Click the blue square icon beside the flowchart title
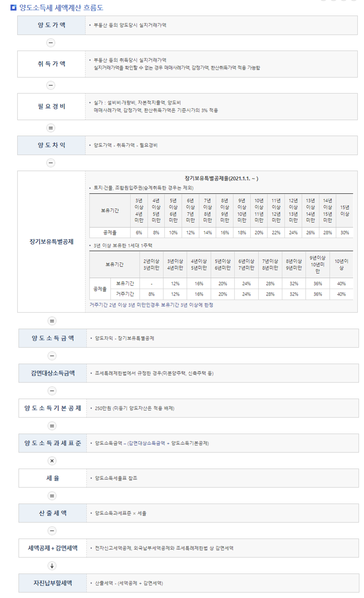364x598 pixels. [13, 8]
